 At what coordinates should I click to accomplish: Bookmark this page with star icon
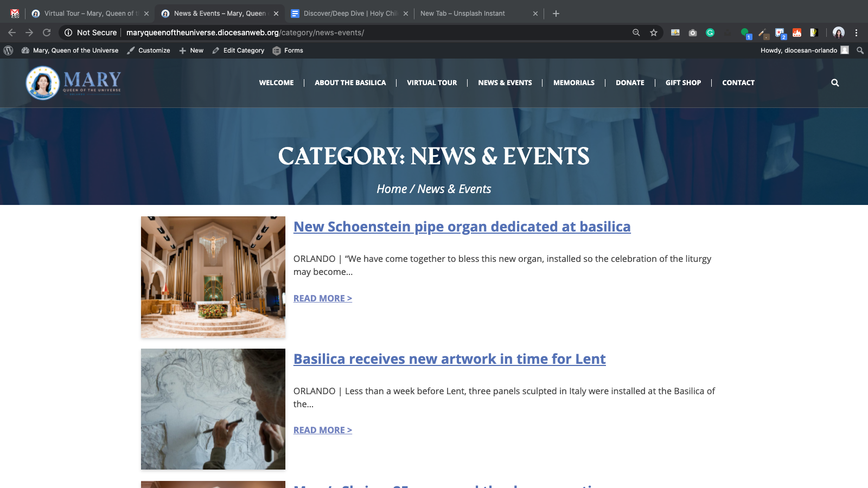654,33
